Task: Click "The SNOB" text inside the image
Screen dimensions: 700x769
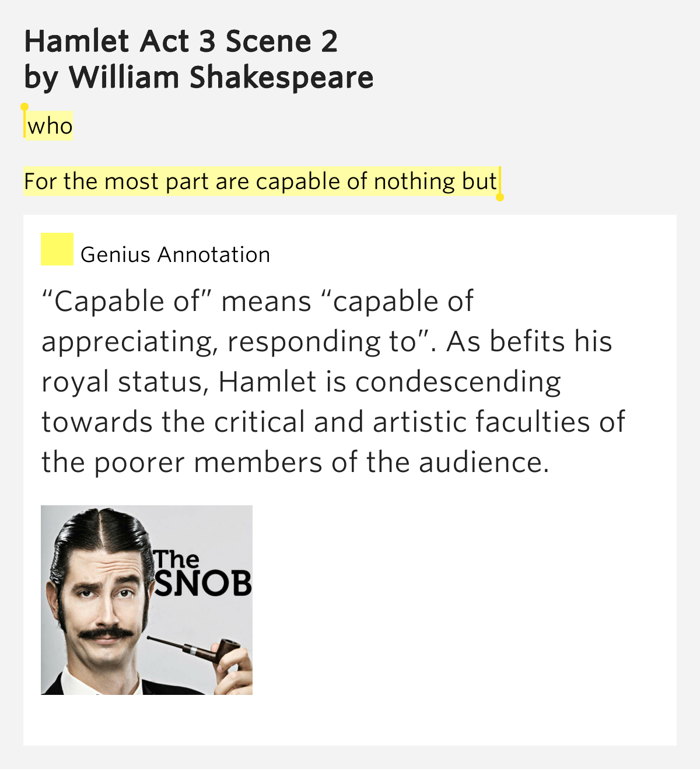Action: 201,575
